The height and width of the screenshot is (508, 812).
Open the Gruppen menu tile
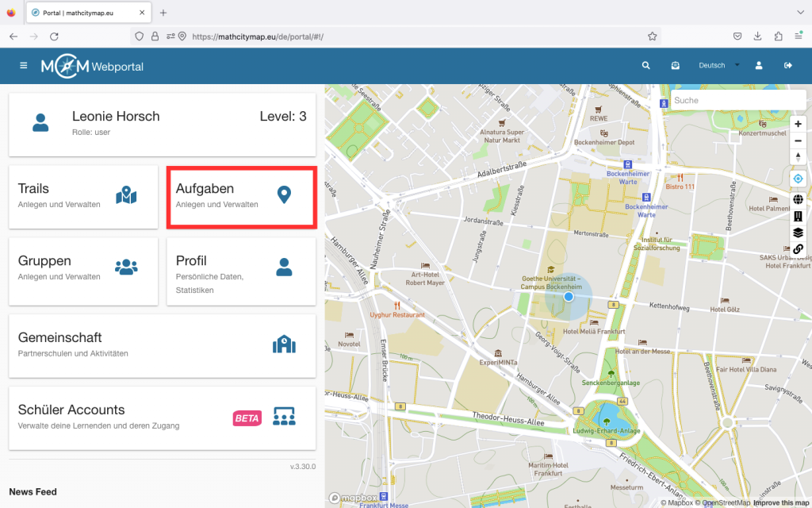(83, 269)
